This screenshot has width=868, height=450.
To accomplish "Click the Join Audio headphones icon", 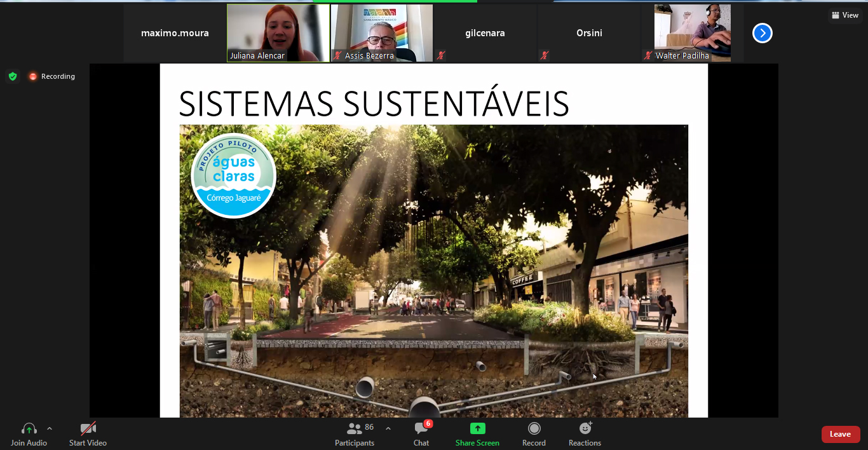I will [x=29, y=429].
